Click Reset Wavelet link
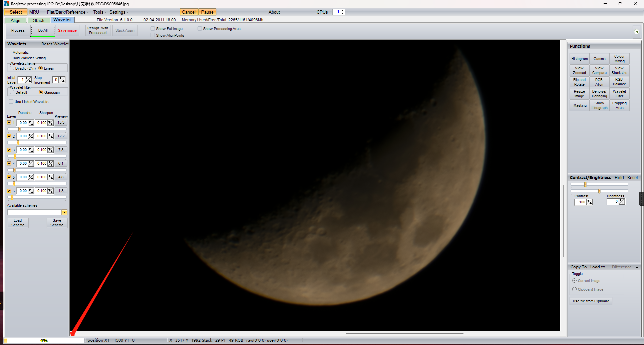Viewport: 644px width, 345px height. coord(55,44)
